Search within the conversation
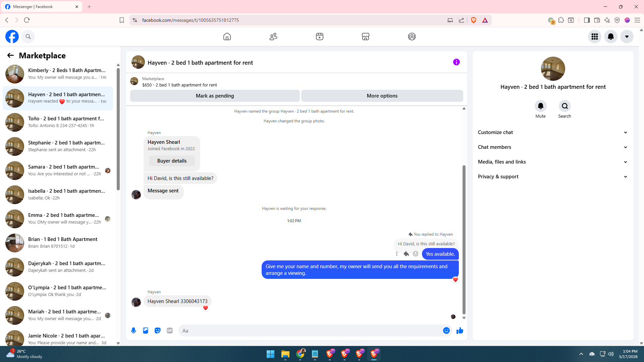Viewport: 644px width, 362px height. pyautogui.click(x=565, y=106)
